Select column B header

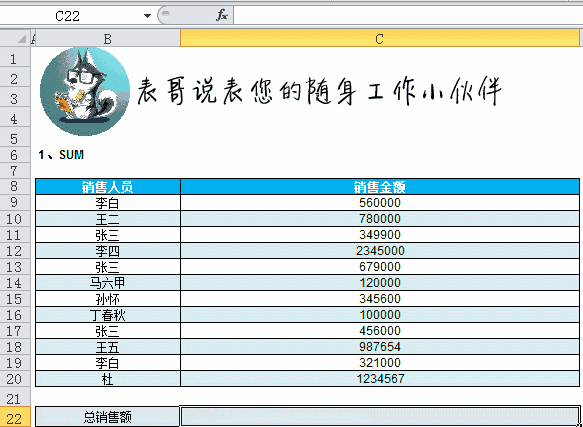[107, 39]
